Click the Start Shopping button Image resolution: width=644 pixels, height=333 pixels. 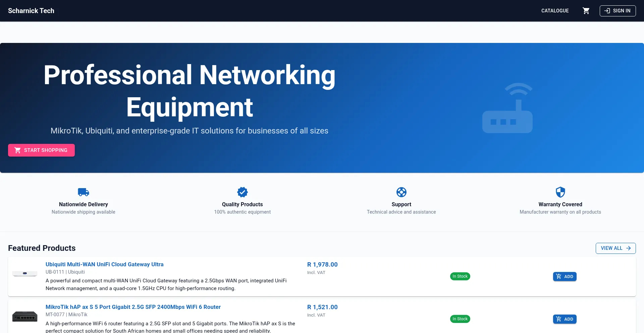pos(41,150)
